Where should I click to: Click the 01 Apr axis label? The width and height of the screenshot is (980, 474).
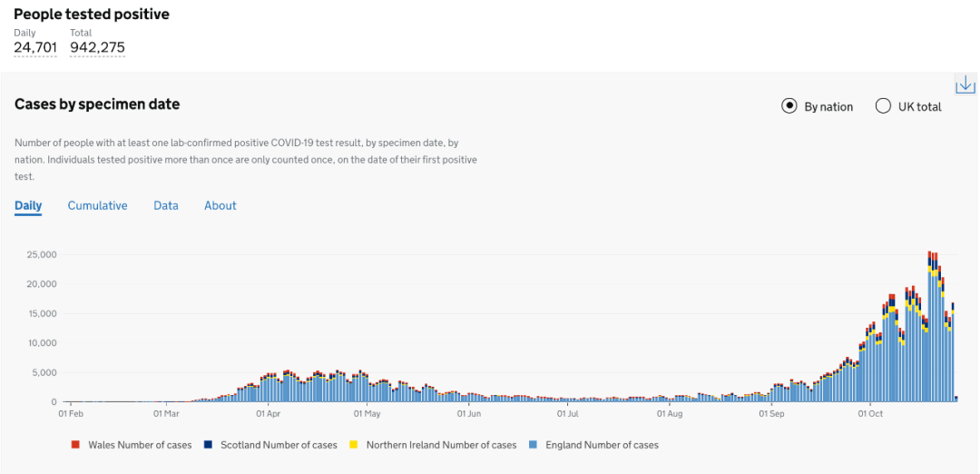268,413
